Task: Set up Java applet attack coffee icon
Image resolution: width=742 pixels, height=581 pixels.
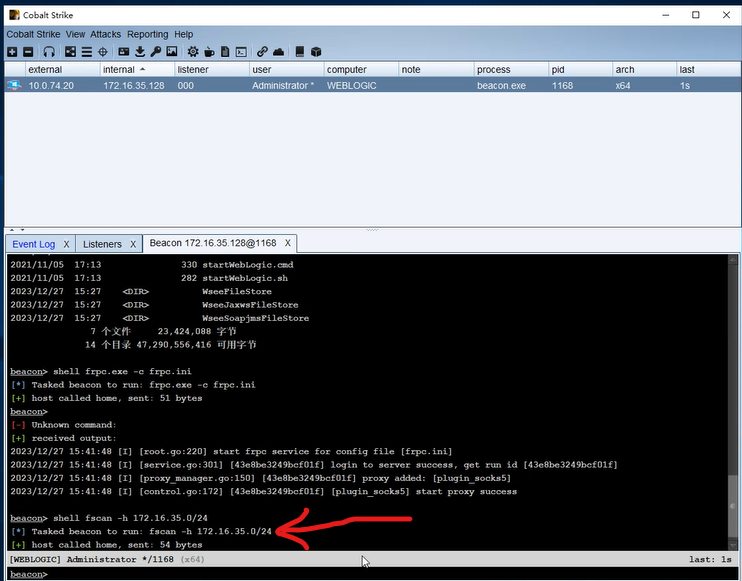Action: 209,52
